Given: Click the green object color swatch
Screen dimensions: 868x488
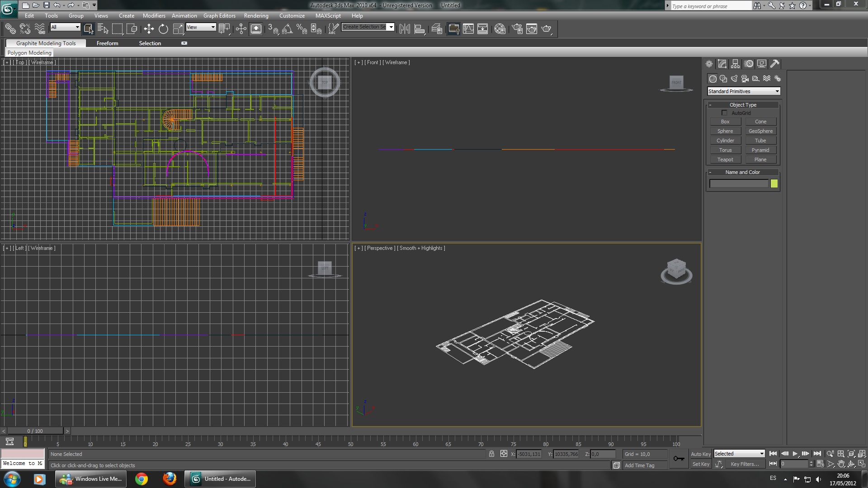Looking at the screenshot, I should pyautogui.click(x=774, y=183).
